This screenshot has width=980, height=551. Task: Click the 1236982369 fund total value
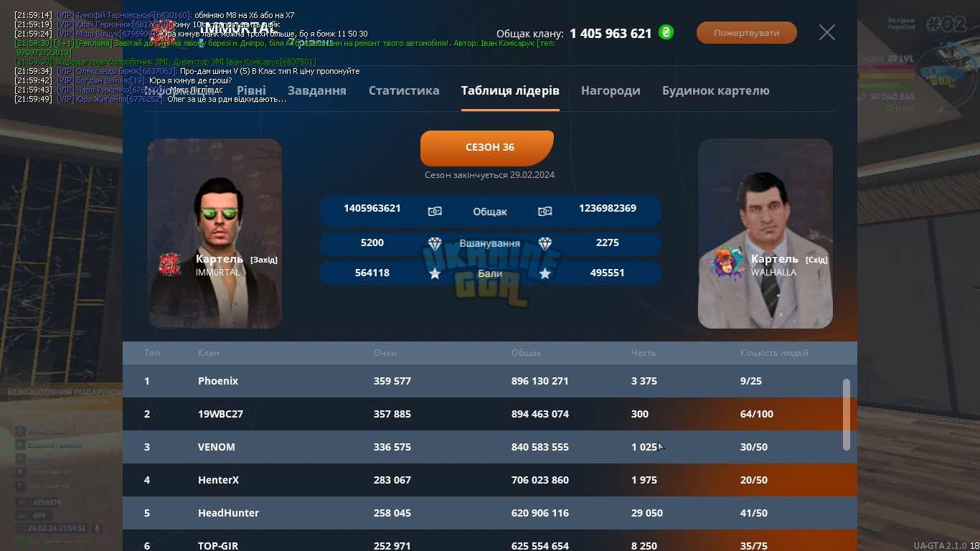click(608, 208)
